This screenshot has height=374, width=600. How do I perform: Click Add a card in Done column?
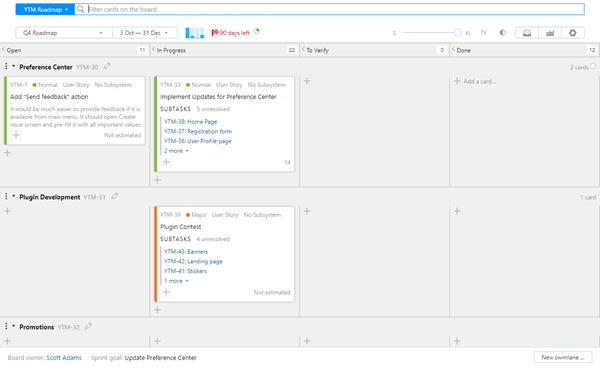[475, 81]
